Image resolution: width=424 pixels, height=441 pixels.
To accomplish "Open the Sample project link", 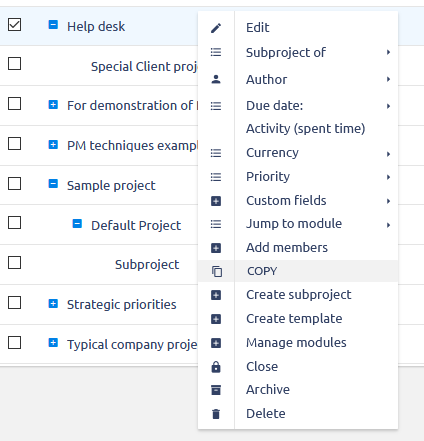I will (111, 185).
